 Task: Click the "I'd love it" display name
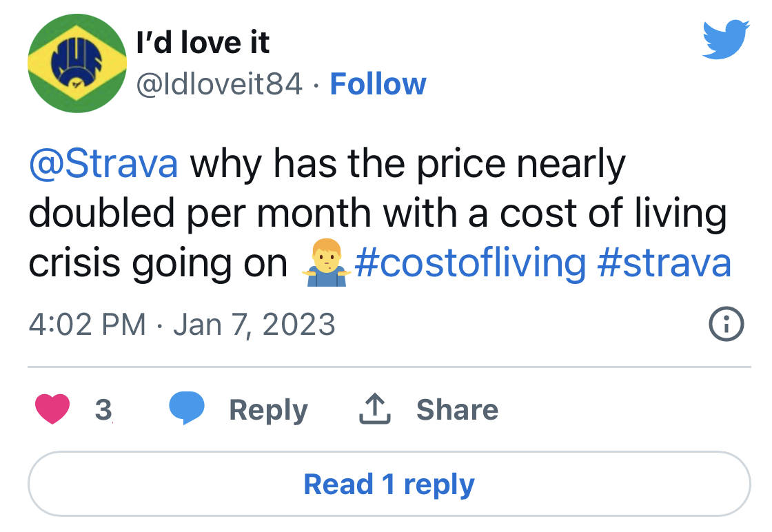203,43
